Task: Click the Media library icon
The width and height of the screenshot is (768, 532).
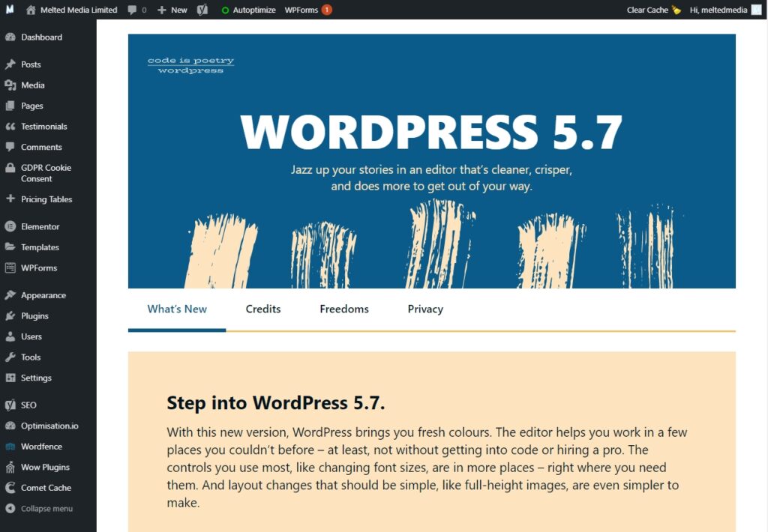Action: (10, 85)
